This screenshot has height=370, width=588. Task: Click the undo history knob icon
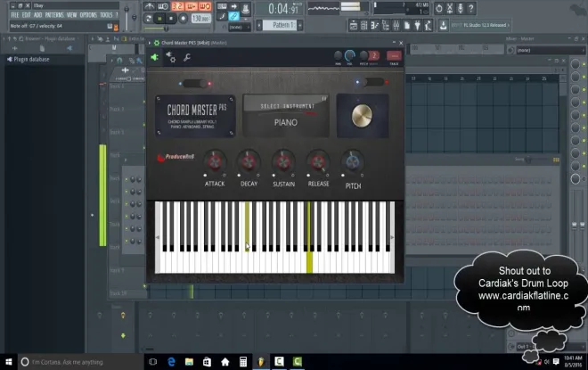click(x=438, y=8)
